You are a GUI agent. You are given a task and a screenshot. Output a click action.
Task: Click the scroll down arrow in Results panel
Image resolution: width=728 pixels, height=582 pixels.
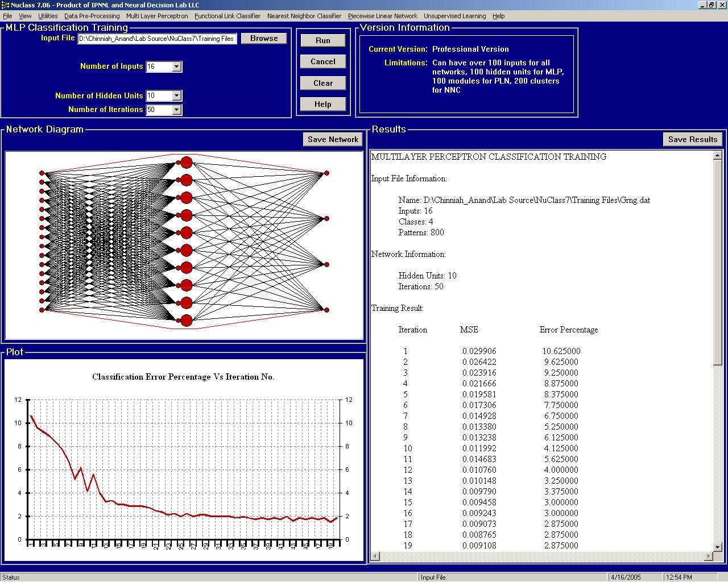(x=718, y=547)
